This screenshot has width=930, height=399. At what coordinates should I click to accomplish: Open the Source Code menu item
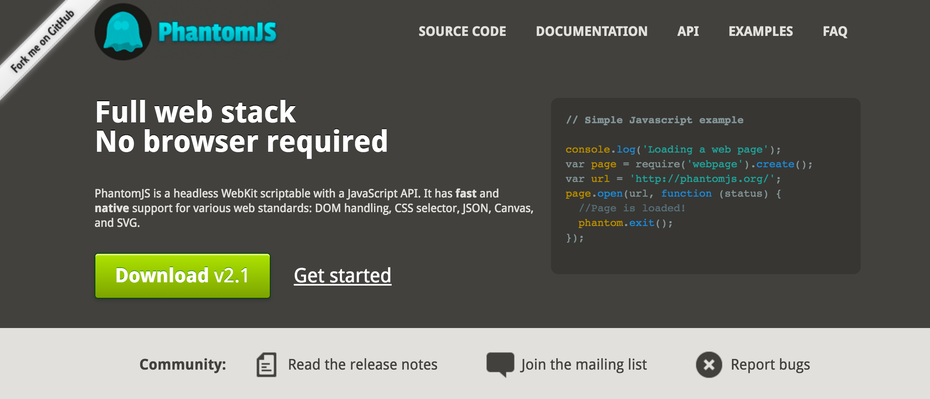pos(462,31)
